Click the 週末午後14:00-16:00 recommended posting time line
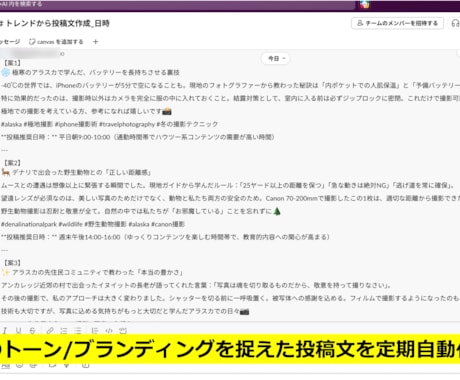The image size is (460, 380). coord(165,237)
